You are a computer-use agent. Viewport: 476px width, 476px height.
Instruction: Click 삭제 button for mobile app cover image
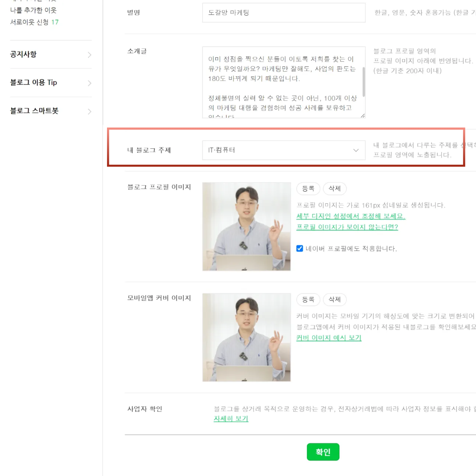[335, 299]
